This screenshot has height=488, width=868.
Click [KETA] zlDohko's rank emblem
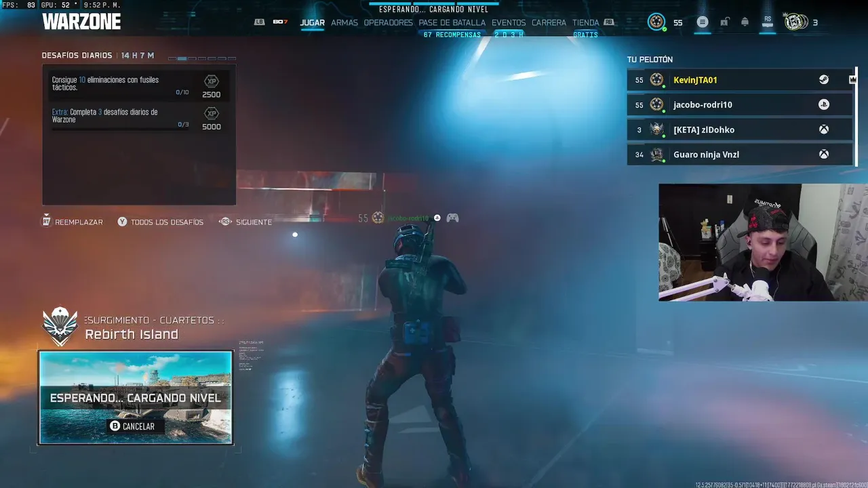tap(656, 129)
